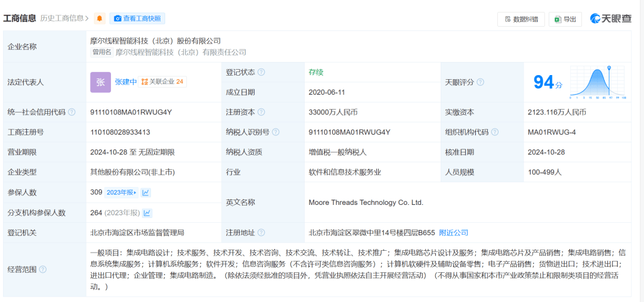Click the 94分 score value

tap(548, 82)
